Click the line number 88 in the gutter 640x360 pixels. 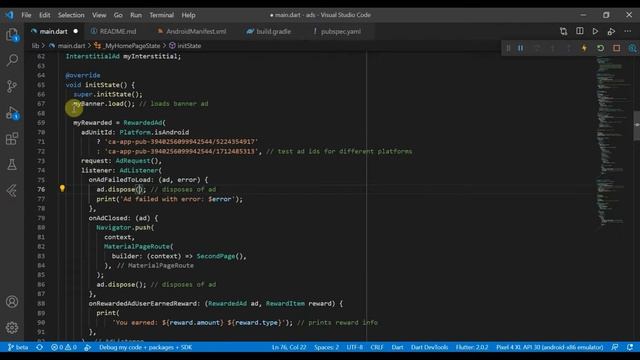click(x=41, y=303)
